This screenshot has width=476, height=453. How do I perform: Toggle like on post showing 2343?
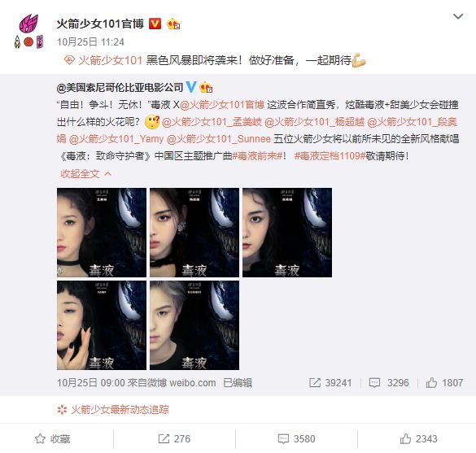(418, 438)
